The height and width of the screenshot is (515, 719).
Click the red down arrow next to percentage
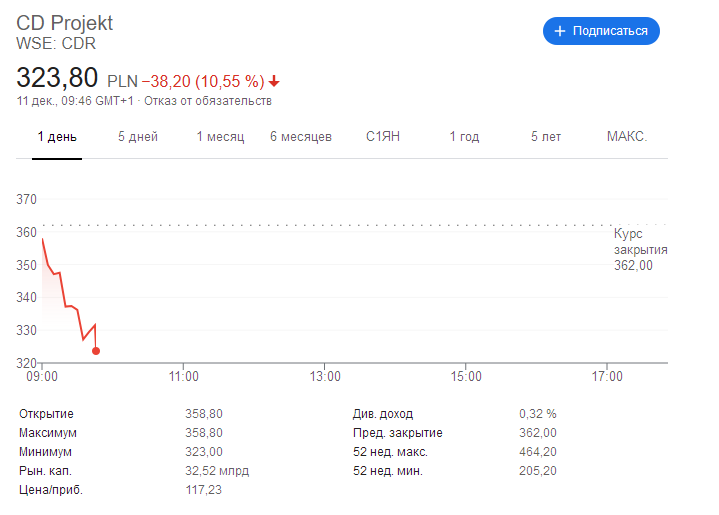pyautogui.click(x=274, y=82)
